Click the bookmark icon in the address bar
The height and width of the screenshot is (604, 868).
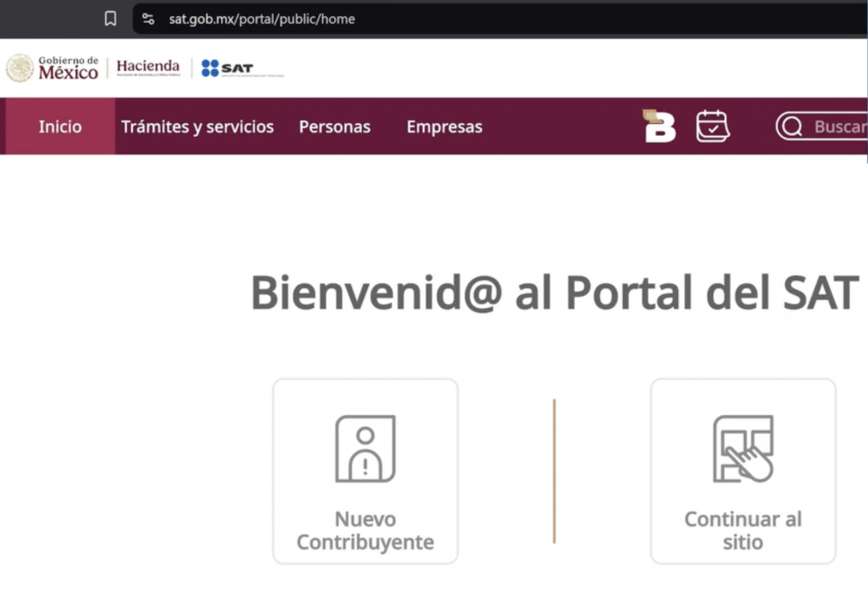point(110,19)
